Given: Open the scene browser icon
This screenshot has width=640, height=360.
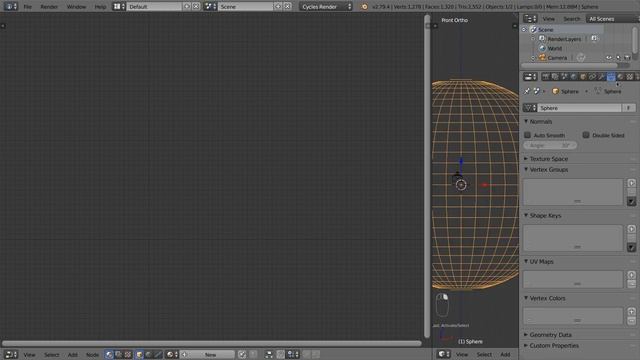Looking at the screenshot, I should click(x=210, y=7).
